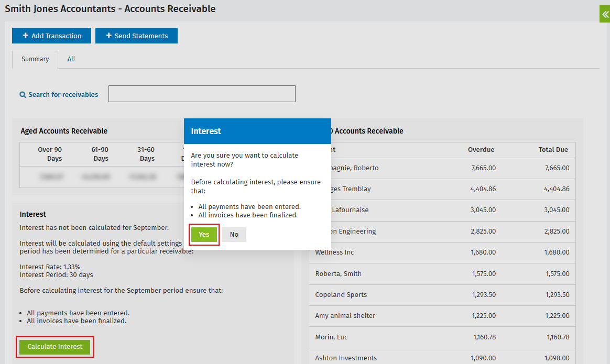This screenshot has height=364, width=610.
Task: Confirm the interest calculation with Yes
Action: click(204, 235)
